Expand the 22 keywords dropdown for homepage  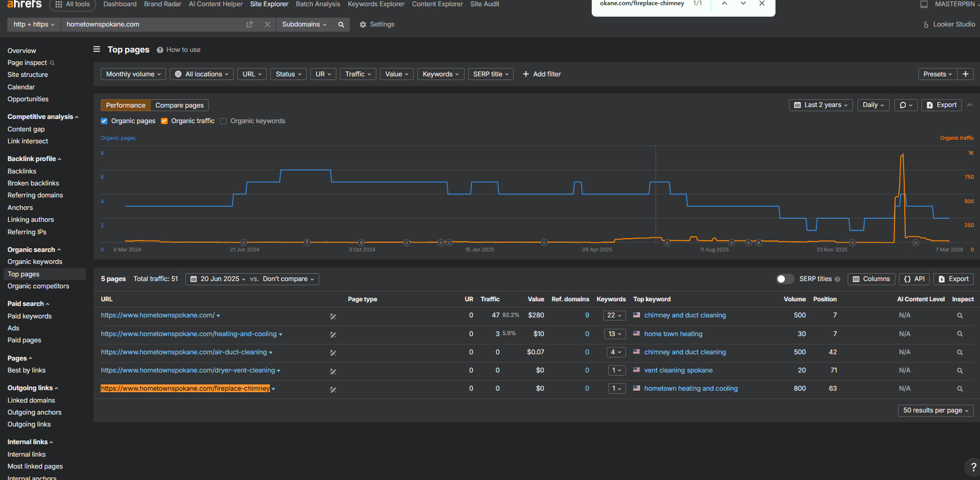click(x=615, y=315)
